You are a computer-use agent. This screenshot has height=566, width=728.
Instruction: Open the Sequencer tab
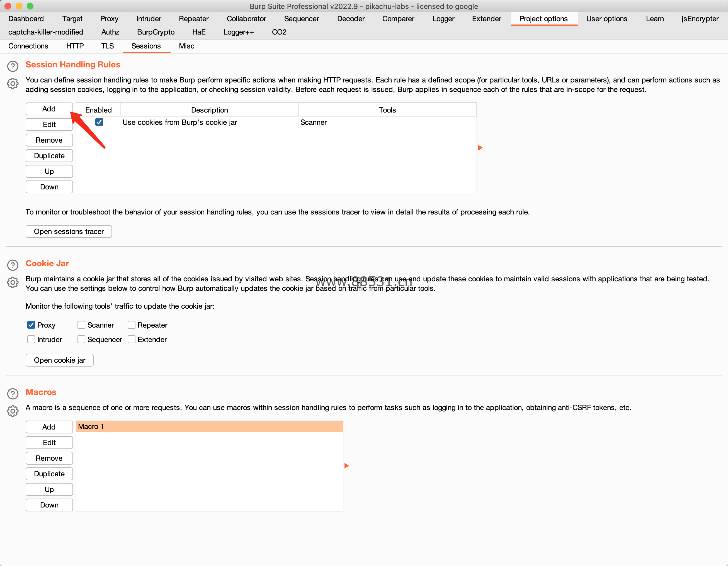point(301,19)
